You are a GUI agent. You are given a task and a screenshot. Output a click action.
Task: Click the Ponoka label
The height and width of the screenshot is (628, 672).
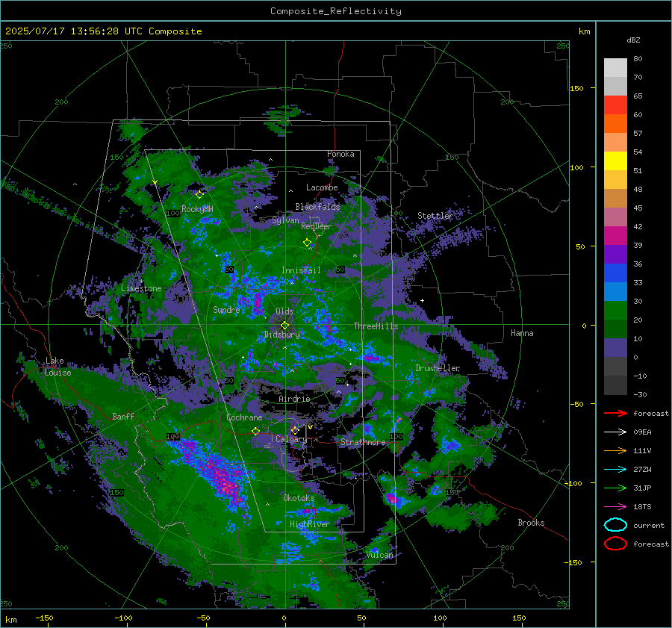[x=340, y=154]
